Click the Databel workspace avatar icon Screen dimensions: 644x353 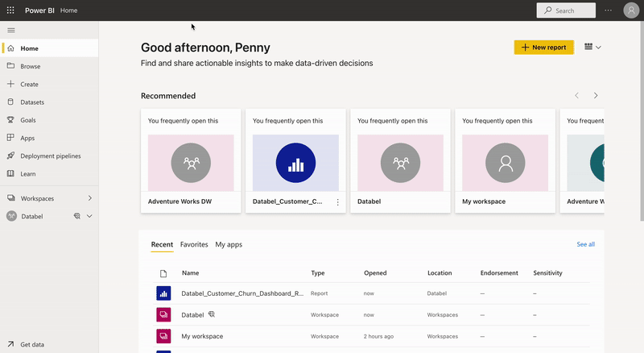coord(11,216)
